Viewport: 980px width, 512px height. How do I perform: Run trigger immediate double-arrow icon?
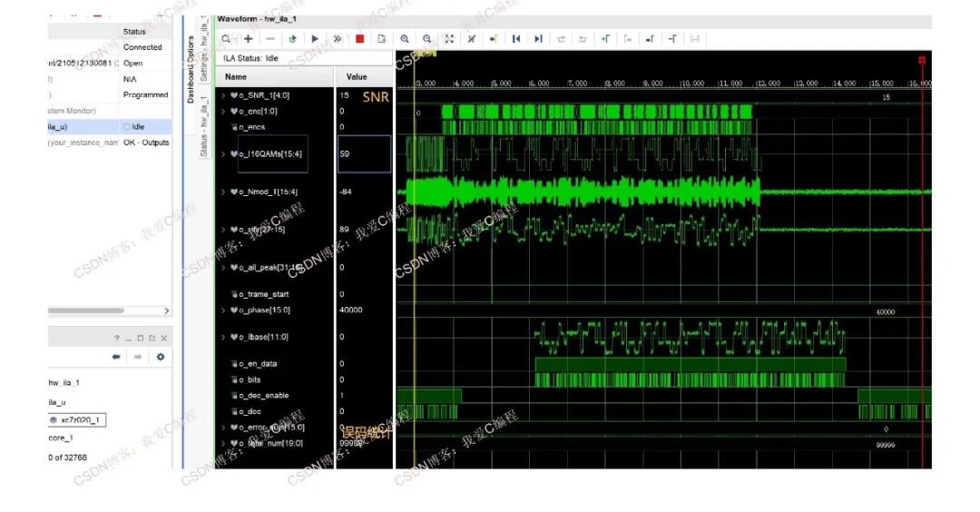338,39
